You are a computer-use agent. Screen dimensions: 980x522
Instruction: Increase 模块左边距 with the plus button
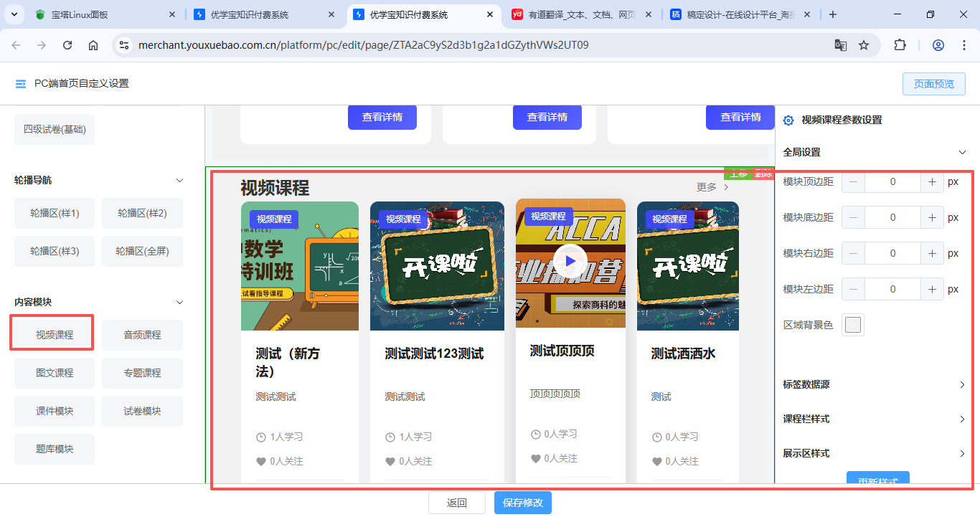[932, 290]
